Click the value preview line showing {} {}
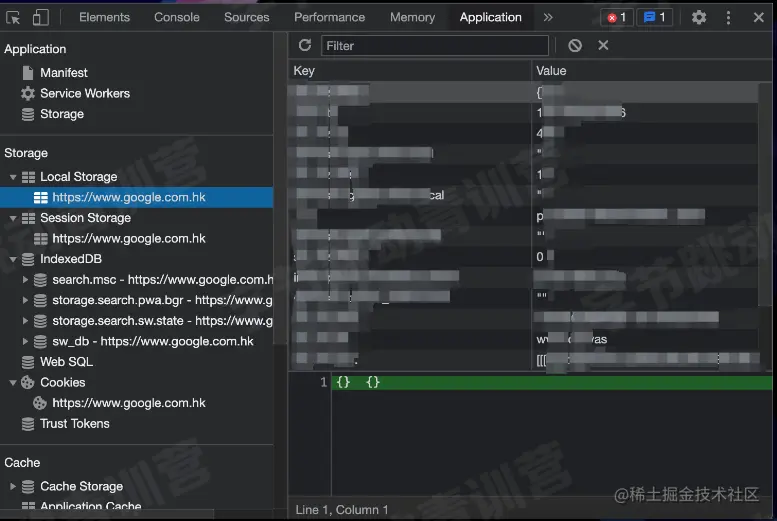This screenshot has width=777, height=521. (x=552, y=382)
